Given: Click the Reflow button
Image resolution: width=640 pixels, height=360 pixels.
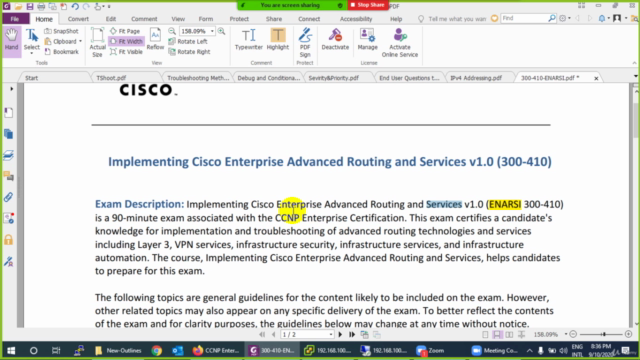Looking at the screenshot, I should click(155, 40).
